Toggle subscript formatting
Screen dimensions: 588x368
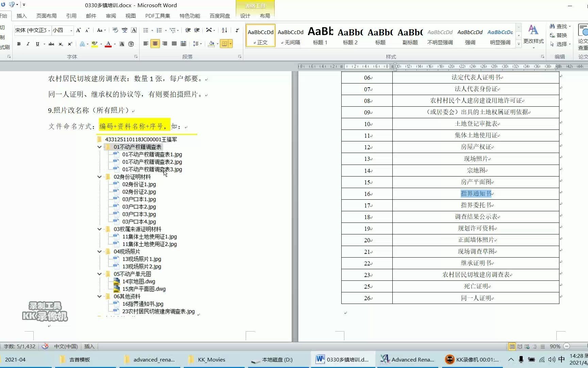[61, 44]
